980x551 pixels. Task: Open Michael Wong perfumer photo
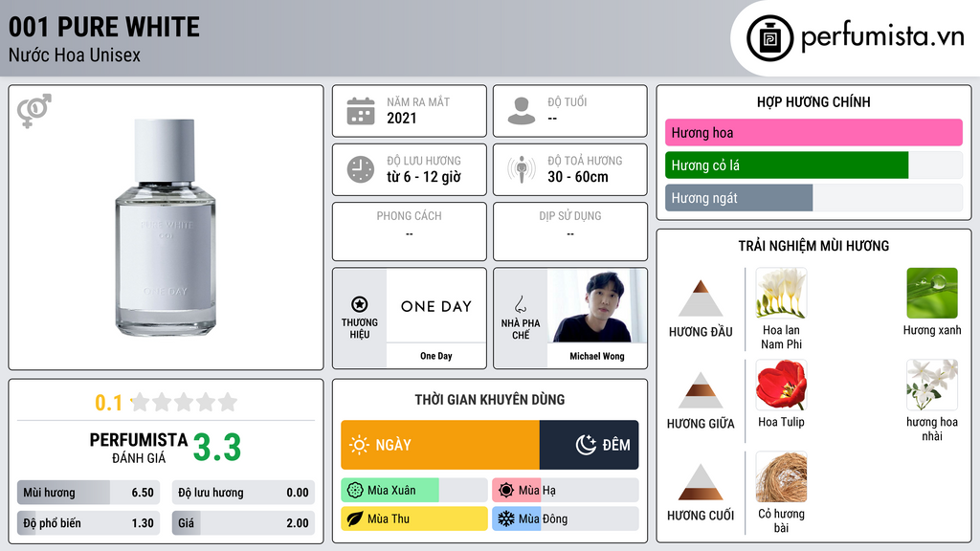(597, 305)
